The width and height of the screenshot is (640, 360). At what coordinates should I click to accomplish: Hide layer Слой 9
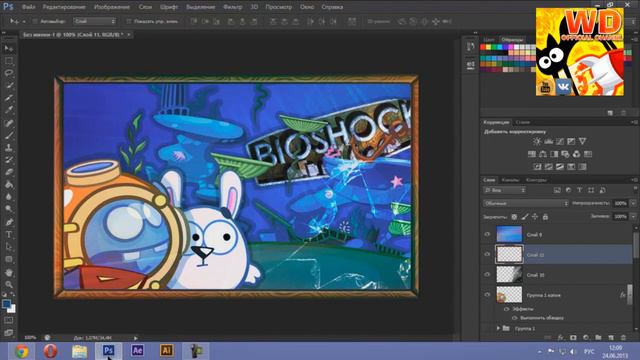tap(487, 235)
